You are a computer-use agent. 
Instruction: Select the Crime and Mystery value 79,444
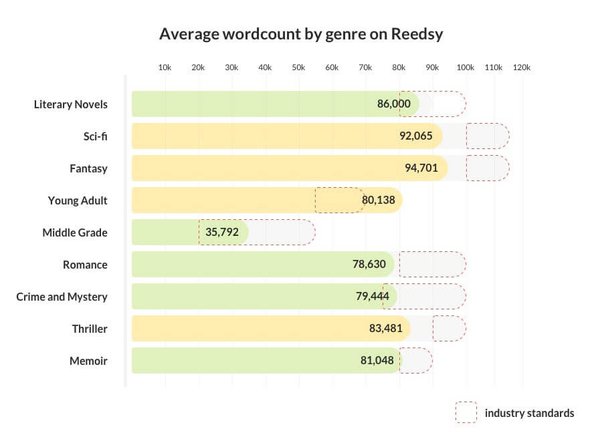point(372,296)
